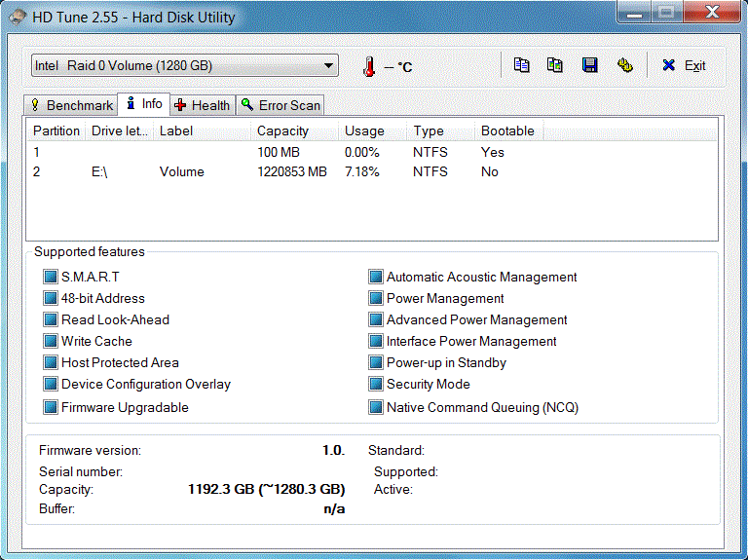Screen dimensions: 748x560
Task: Switch to the Benchmark tab
Action: tap(71, 105)
